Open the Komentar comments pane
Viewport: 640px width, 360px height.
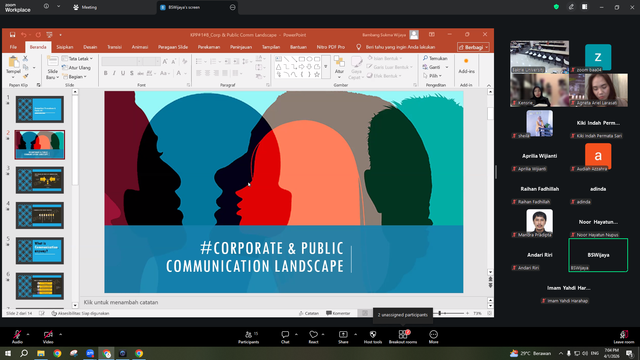[338, 313]
